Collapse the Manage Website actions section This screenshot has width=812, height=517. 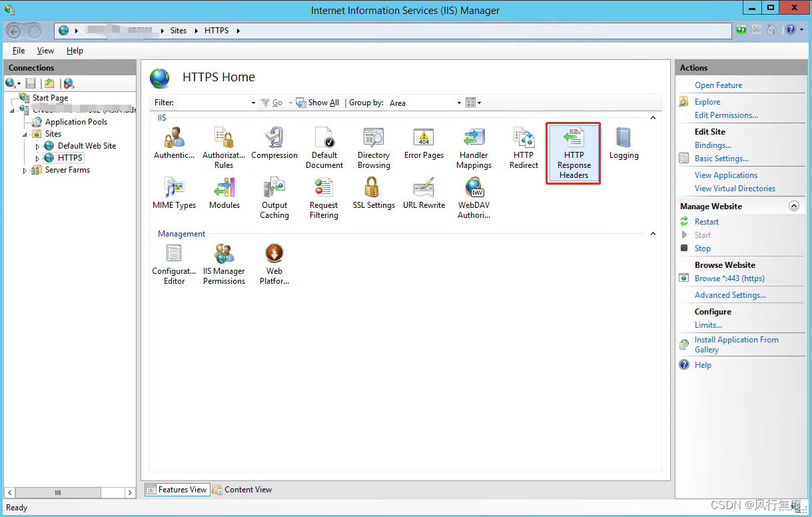793,207
